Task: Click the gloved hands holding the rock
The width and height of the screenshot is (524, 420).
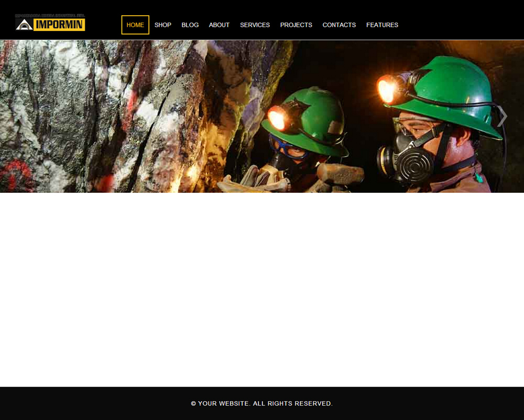Action: (x=257, y=181)
